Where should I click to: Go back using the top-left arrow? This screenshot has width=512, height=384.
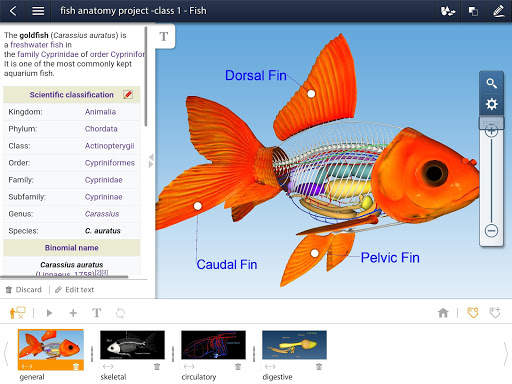tap(13, 11)
